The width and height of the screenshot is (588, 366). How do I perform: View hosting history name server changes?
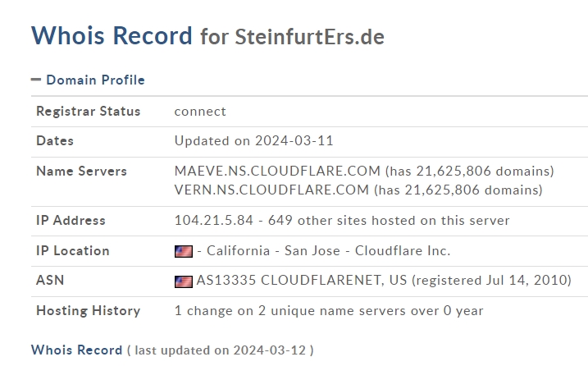click(x=329, y=311)
